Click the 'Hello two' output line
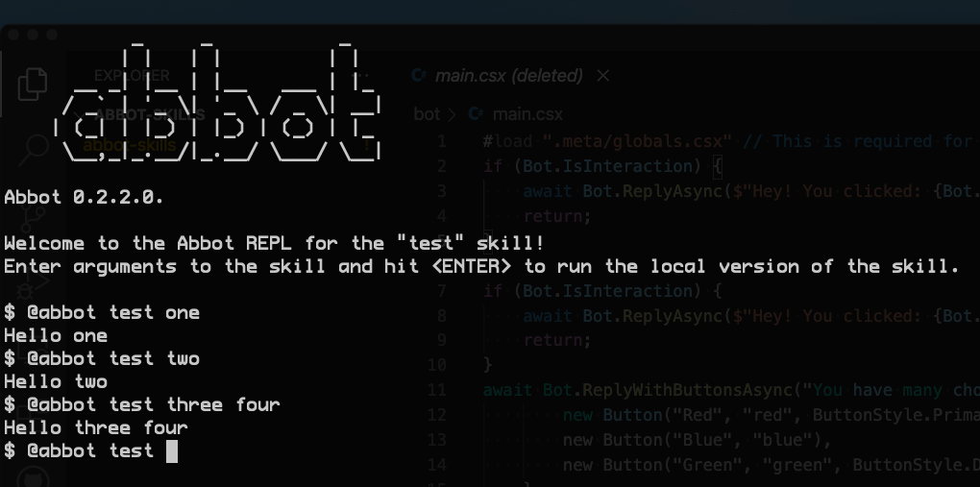The width and height of the screenshot is (980, 487). pos(56,382)
